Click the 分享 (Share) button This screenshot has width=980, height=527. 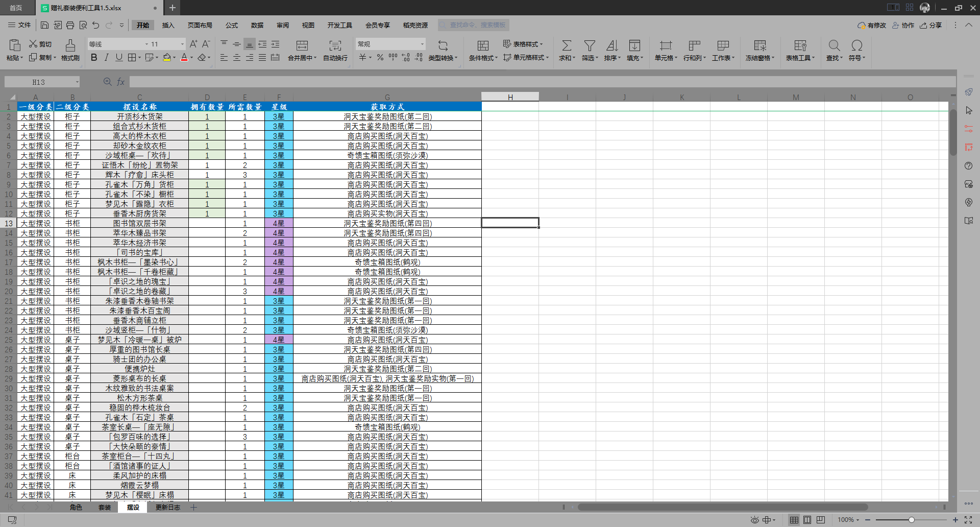point(931,25)
